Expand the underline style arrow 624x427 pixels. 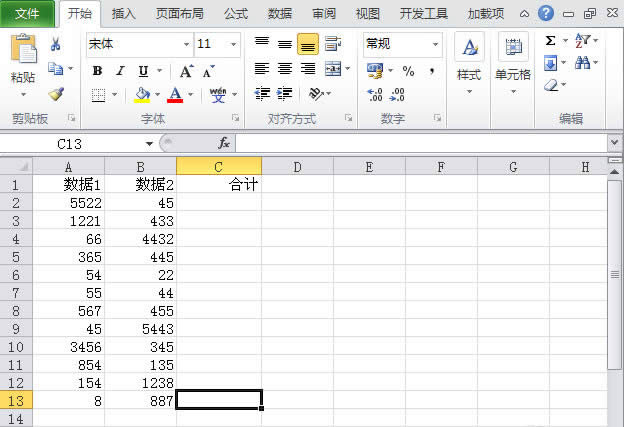tap(160, 71)
